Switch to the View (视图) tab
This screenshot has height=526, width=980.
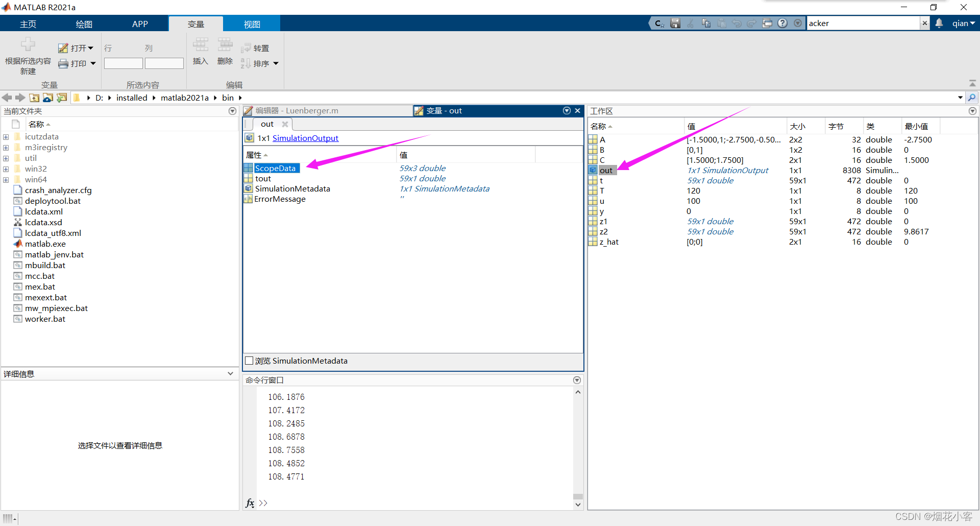tap(252, 24)
